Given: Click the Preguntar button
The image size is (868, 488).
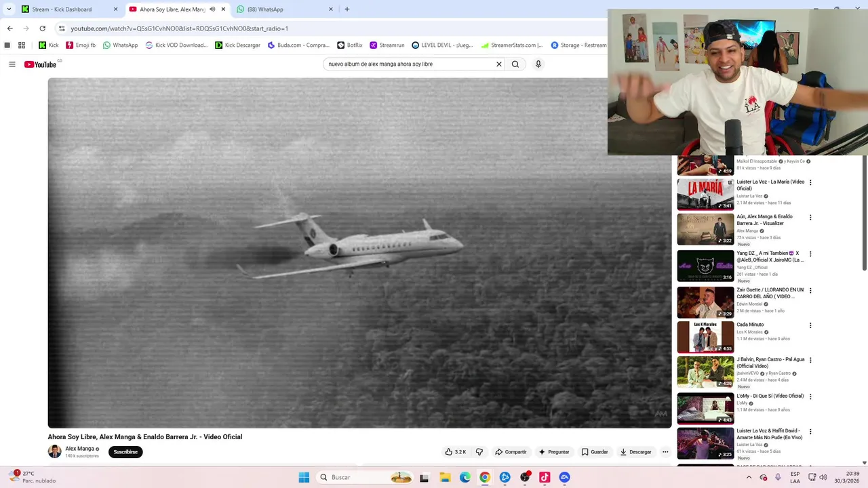Looking at the screenshot, I should (554, 452).
